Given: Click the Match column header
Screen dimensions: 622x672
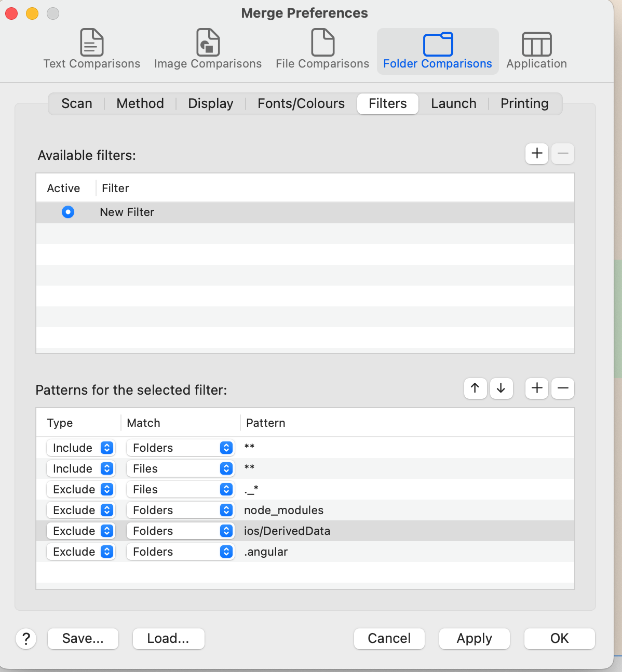Looking at the screenshot, I should (x=144, y=423).
